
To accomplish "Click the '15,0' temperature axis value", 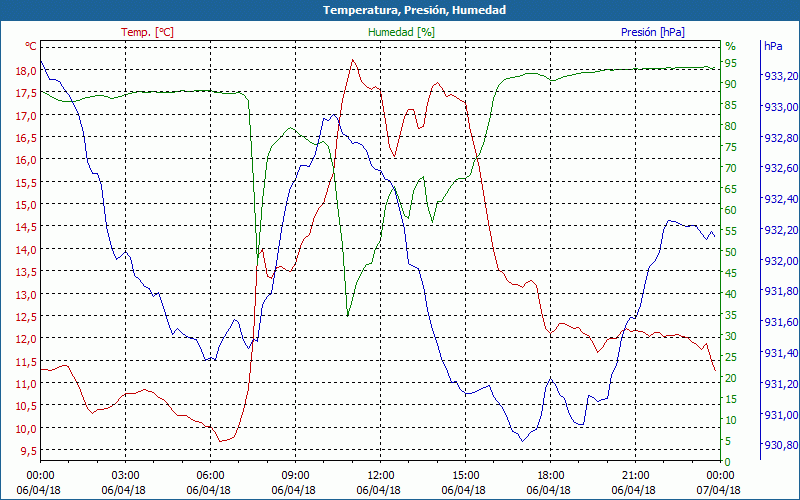I will [27, 205].
